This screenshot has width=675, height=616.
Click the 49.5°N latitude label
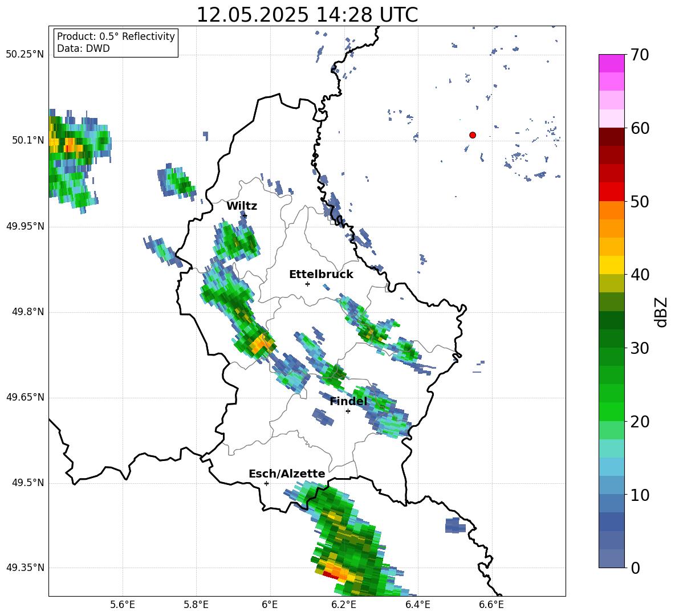click(x=28, y=483)
